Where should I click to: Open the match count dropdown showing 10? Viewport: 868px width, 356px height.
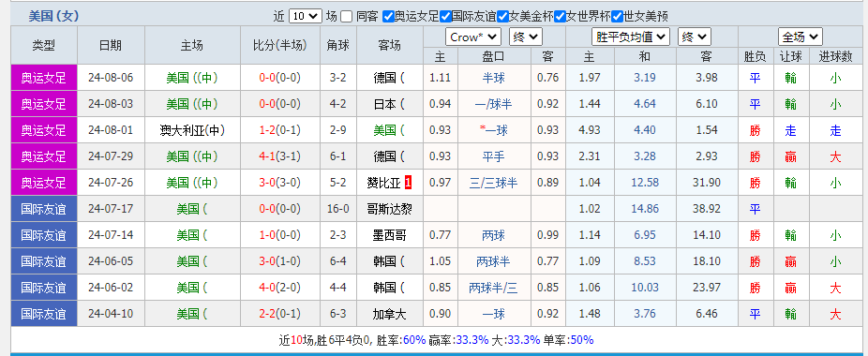click(305, 16)
